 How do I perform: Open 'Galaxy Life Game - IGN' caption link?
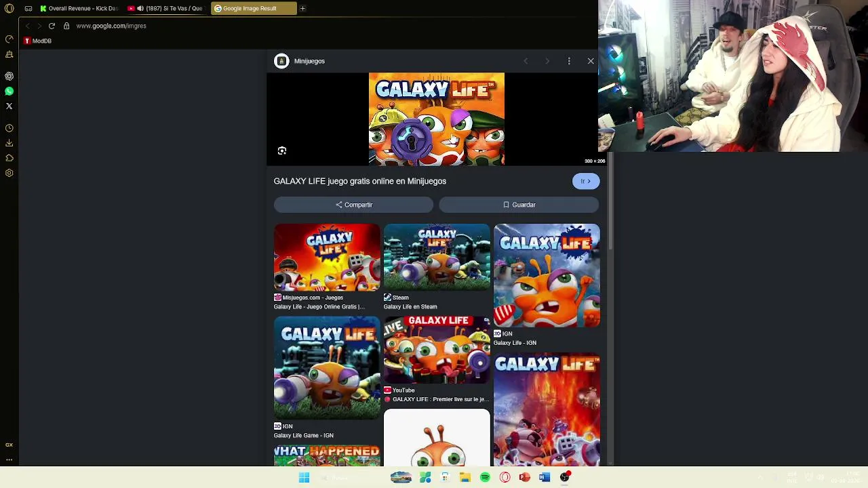pyautogui.click(x=304, y=435)
